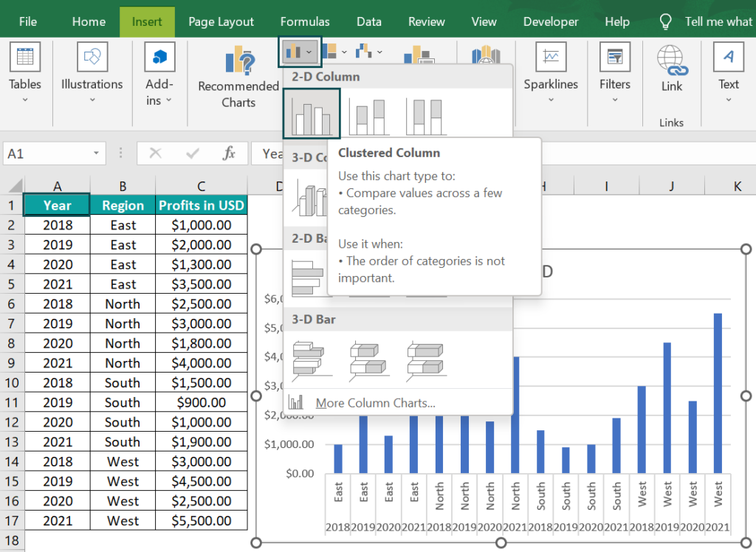
Task: Open the Help tab
Action: (617, 21)
